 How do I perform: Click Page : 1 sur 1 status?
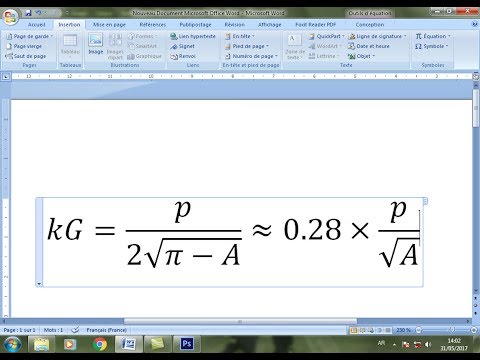click(19, 330)
